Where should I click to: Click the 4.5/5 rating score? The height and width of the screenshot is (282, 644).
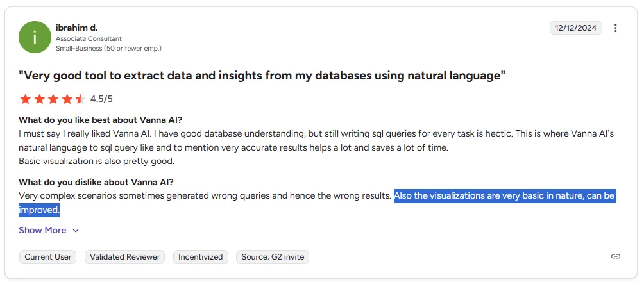101,99
